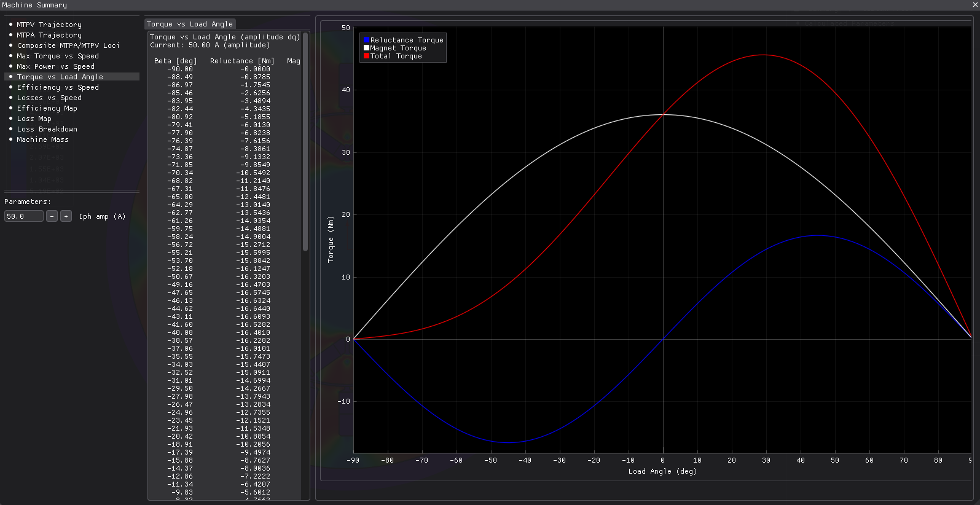980x505 pixels.
Task: Click the Reluctance Torque legend label
Action: tap(407, 40)
